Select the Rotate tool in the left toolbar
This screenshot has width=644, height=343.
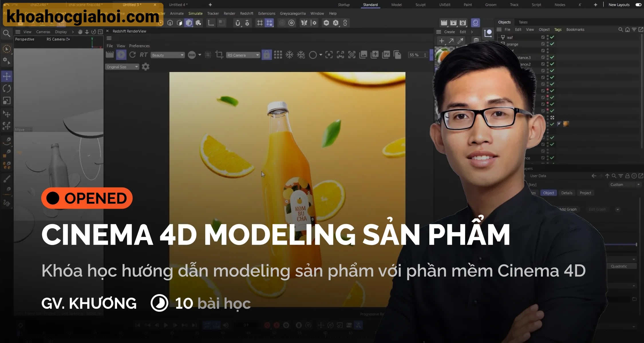click(x=7, y=89)
